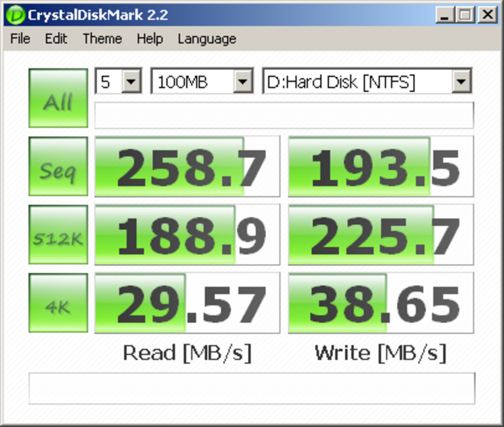The image size is (504, 427).
Task: Minimize the CrystalDiskMark window
Action: click(x=445, y=15)
